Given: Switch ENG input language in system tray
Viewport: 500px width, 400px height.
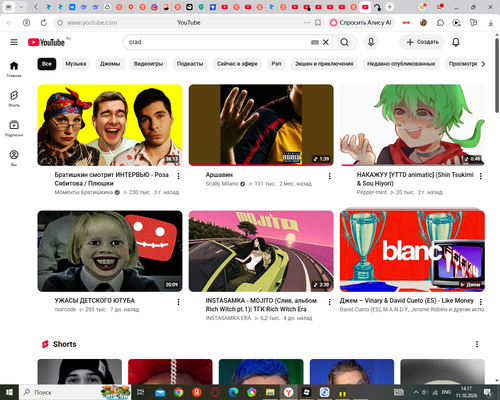Looking at the screenshot, I should (446, 392).
